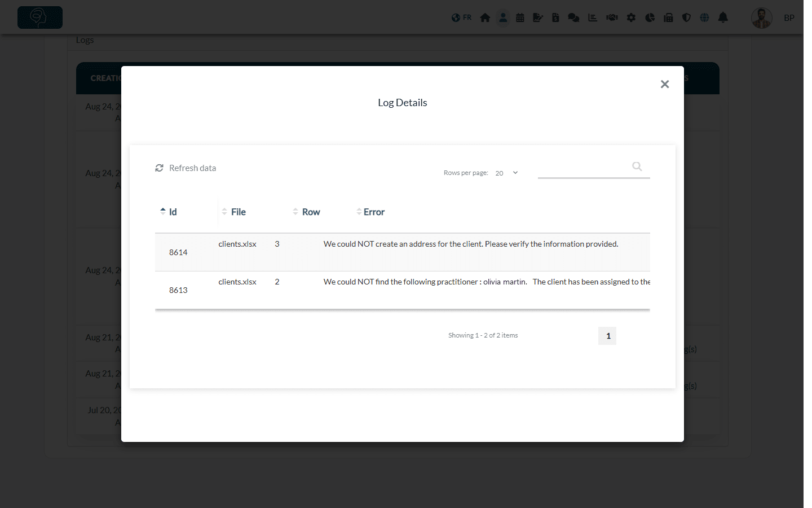Open the settings gear icon
Screen dimensions: 812x508
pos(631,17)
